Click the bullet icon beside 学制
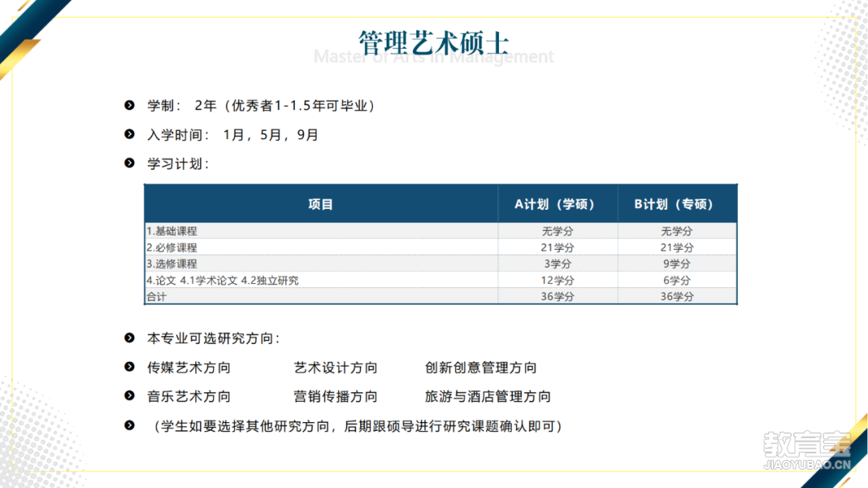The height and width of the screenshot is (488, 868). (x=129, y=105)
